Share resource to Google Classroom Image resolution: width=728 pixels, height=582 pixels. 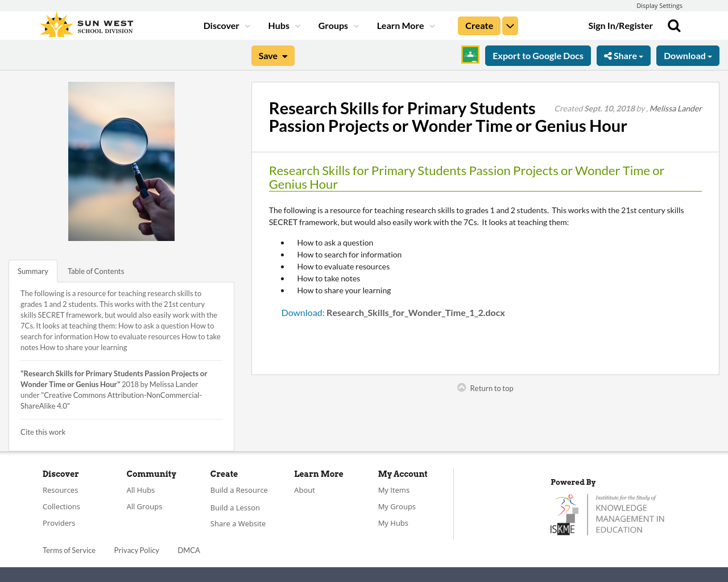469,55
